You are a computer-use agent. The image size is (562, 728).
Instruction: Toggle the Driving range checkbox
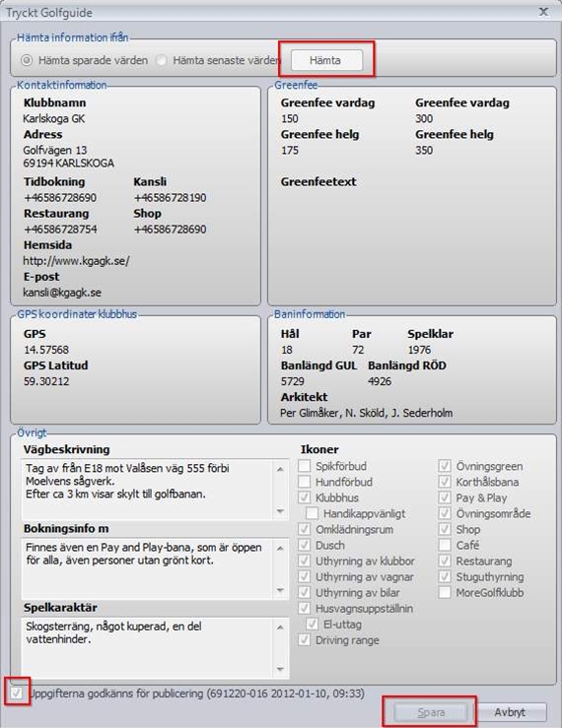[x=305, y=639]
